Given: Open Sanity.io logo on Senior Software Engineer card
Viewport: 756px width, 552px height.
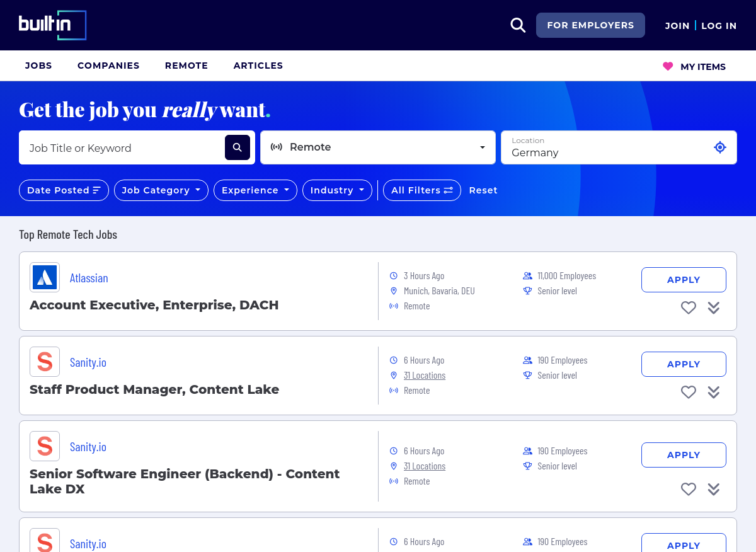Looking at the screenshot, I should [45, 446].
